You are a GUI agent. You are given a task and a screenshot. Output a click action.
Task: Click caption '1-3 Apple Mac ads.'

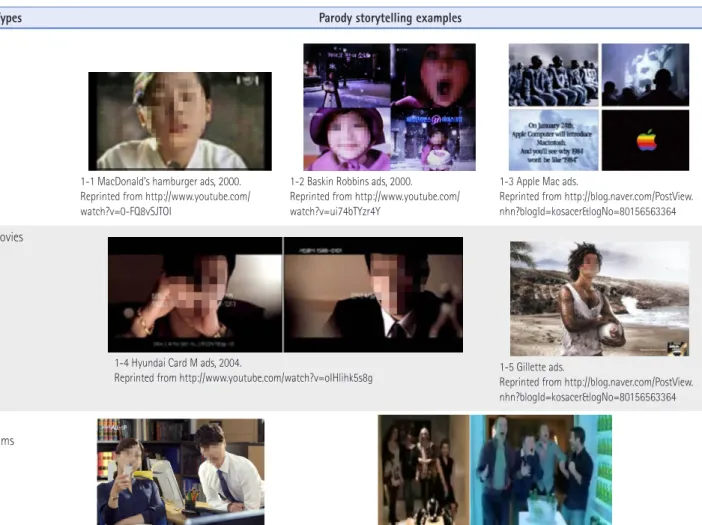pos(539,181)
